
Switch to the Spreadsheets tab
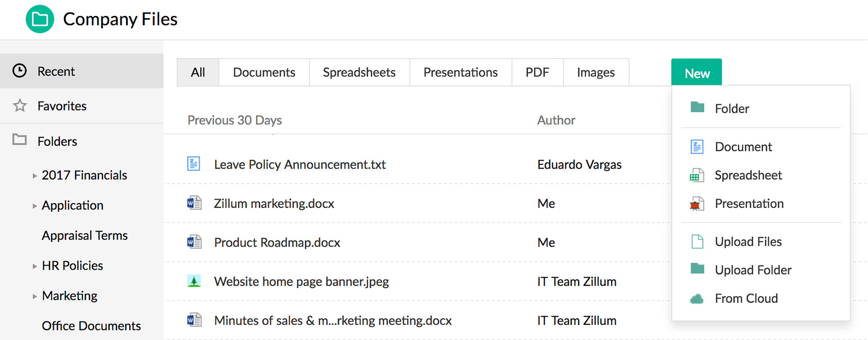359,72
